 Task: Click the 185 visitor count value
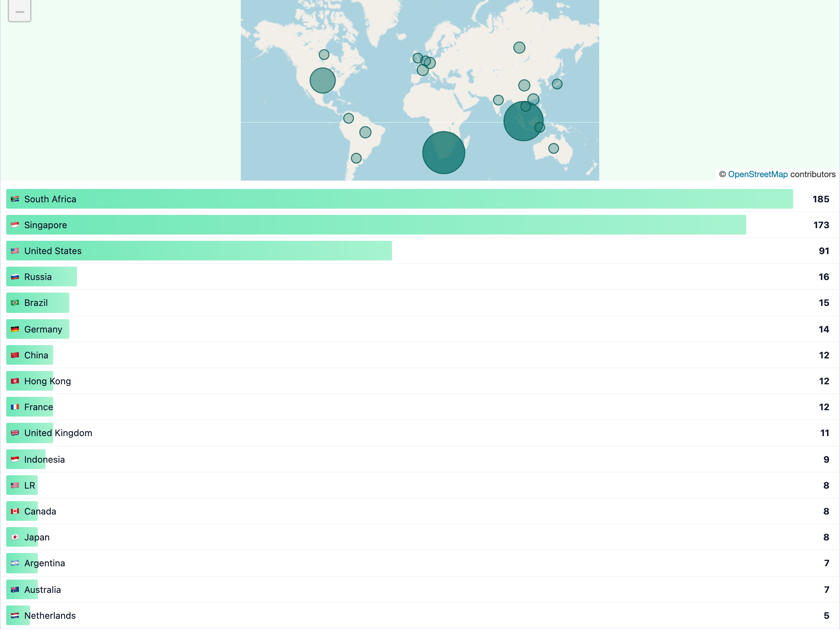(821, 199)
